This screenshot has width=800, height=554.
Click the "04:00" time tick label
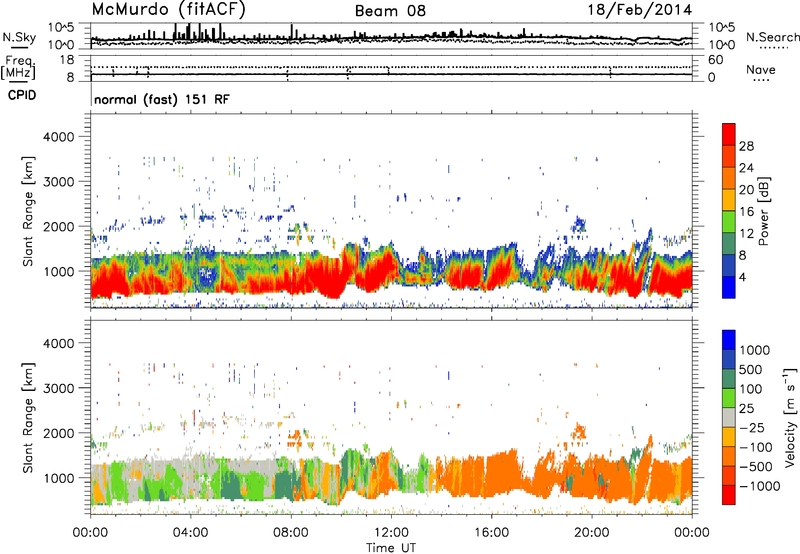point(190,533)
